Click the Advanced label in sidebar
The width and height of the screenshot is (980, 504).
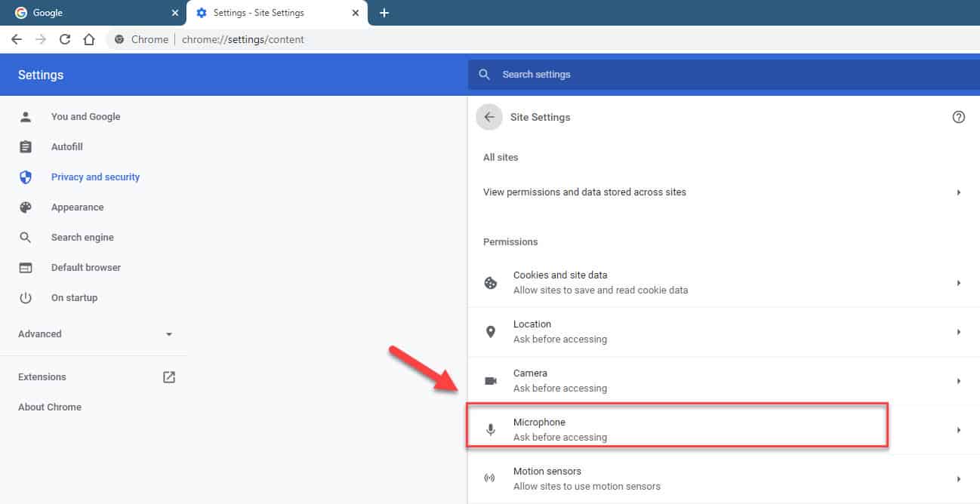(x=40, y=334)
